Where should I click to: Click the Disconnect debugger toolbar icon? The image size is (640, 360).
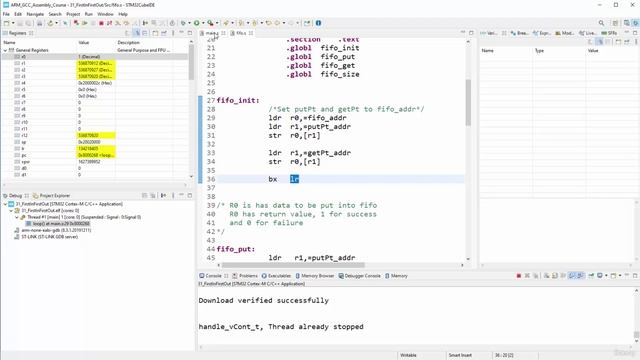pos(109,23)
